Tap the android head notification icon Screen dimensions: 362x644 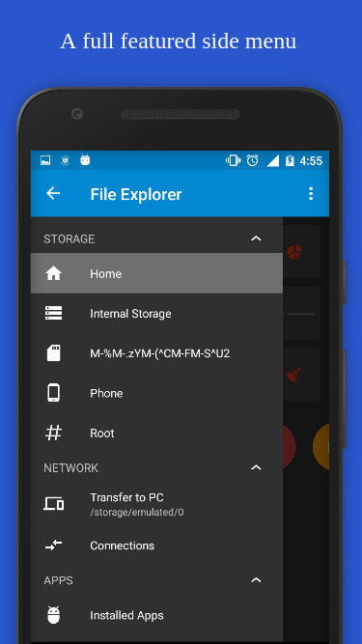click(85, 159)
